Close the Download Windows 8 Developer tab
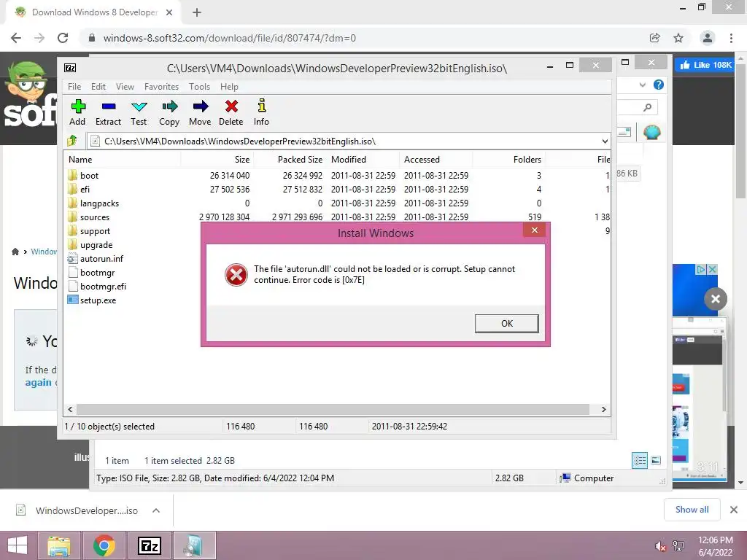Viewport: 747px width, 560px height. click(x=169, y=12)
